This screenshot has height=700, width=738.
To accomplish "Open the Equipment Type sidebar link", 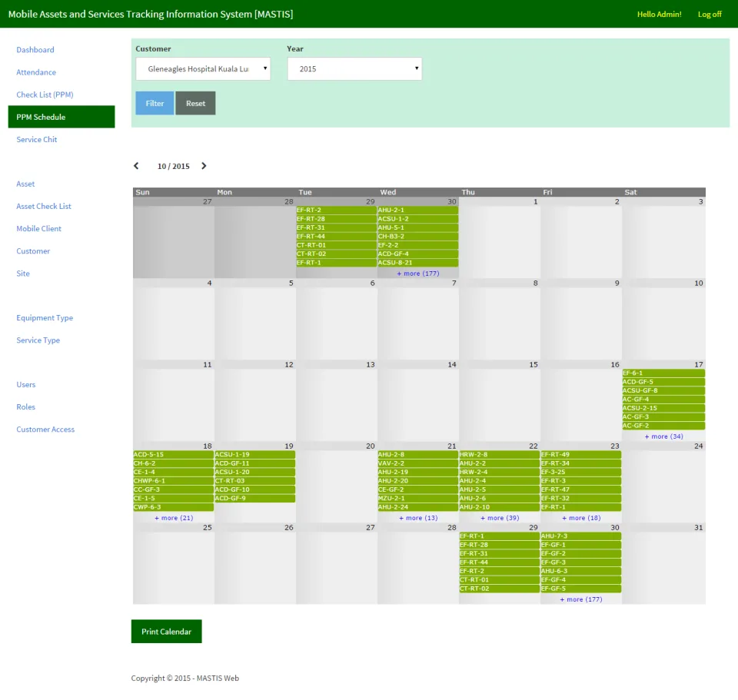I will [x=45, y=317].
